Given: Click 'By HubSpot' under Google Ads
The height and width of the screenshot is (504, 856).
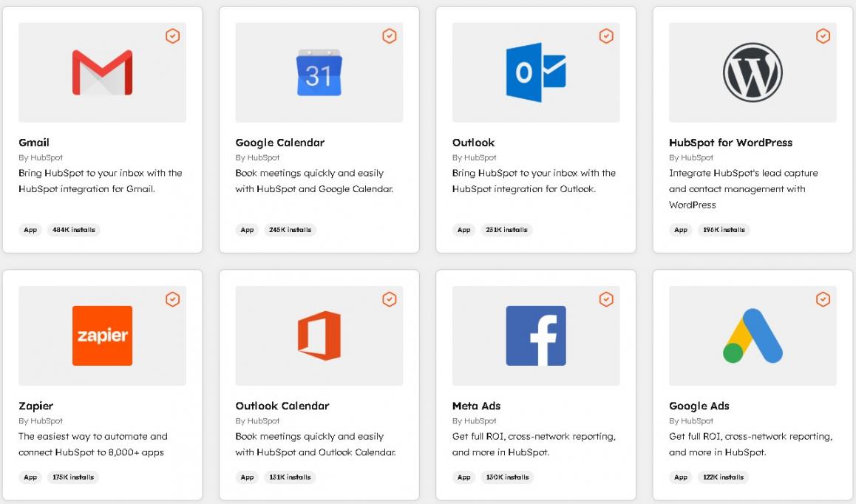Looking at the screenshot, I should pyautogui.click(x=690, y=421).
